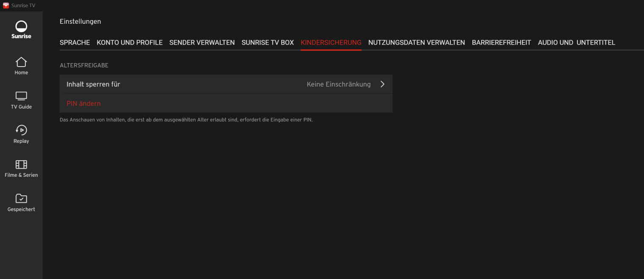Select the Sender verwalten tab
Viewport: 644px width, 279px height.
[202, 42]
